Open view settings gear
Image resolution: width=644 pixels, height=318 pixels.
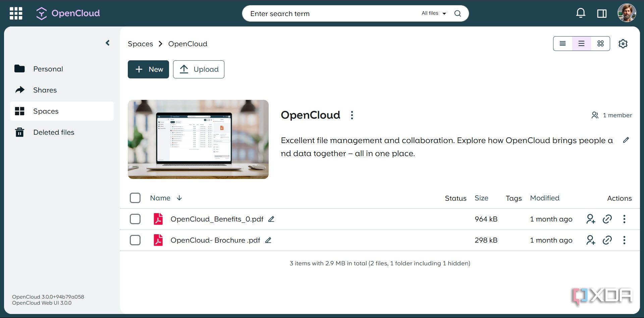[623, 44]
